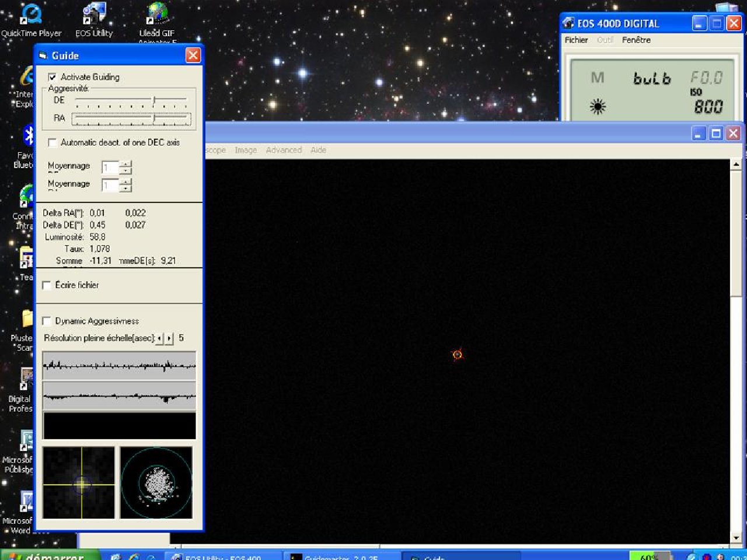Uncheck the Activate Guiding checkbox
Viewport: 747px width, 560px height.
pyautogui.click(x=53, y=77)
